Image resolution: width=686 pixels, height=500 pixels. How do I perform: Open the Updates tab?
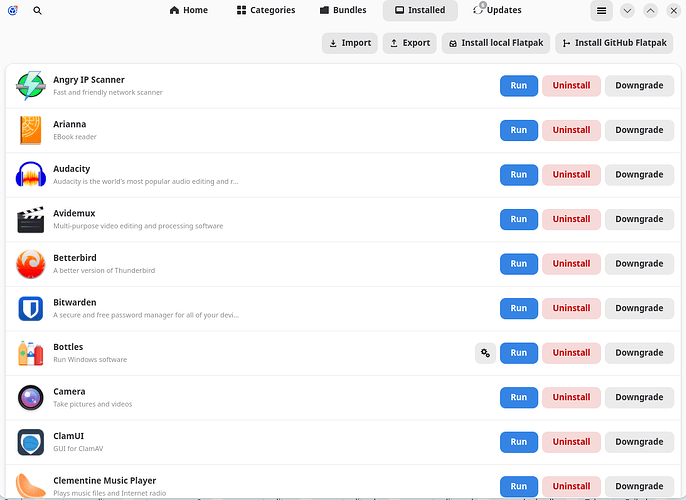pyautogui.click(x=497, y=10)
